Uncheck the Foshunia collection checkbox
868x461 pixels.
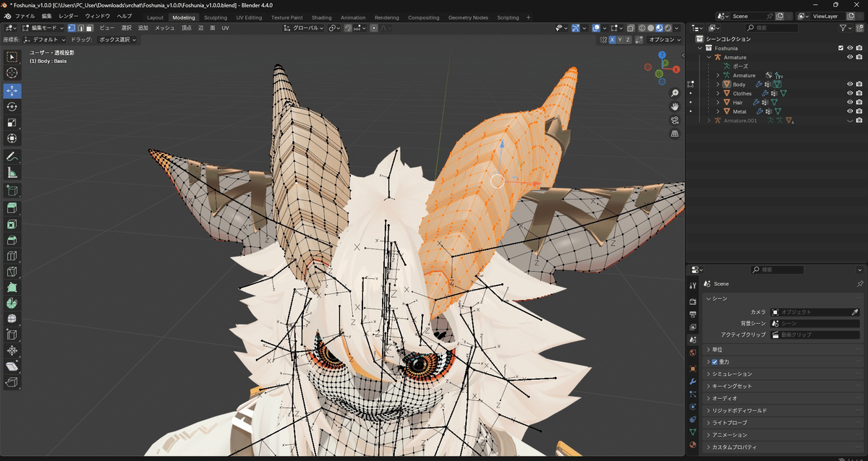[841, 48]
